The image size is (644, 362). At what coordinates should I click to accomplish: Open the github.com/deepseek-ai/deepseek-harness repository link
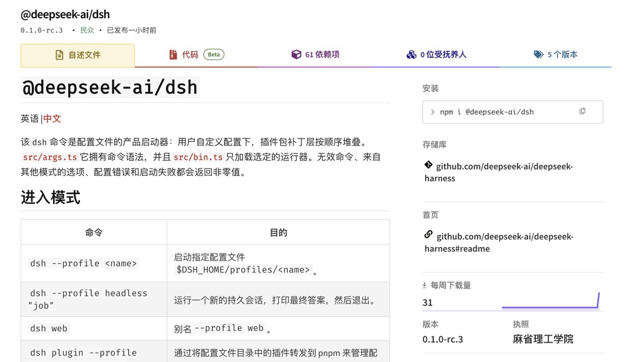point(499,172)
